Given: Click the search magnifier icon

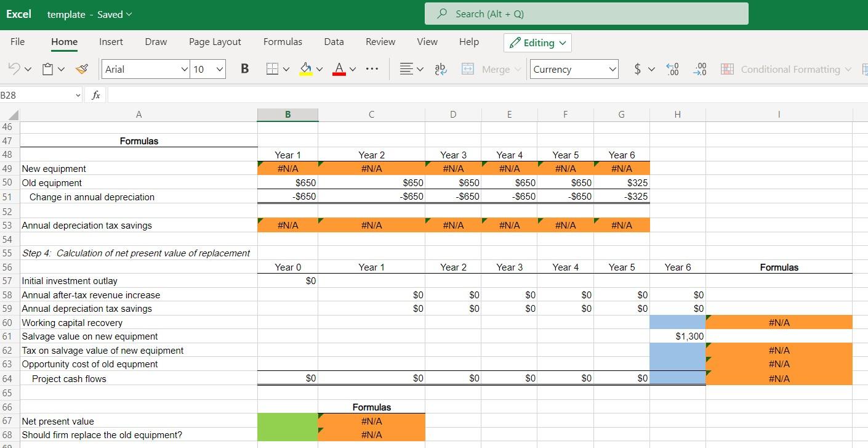Looking at the screenshot, I should pyautogui.click(x=441, y=14).
